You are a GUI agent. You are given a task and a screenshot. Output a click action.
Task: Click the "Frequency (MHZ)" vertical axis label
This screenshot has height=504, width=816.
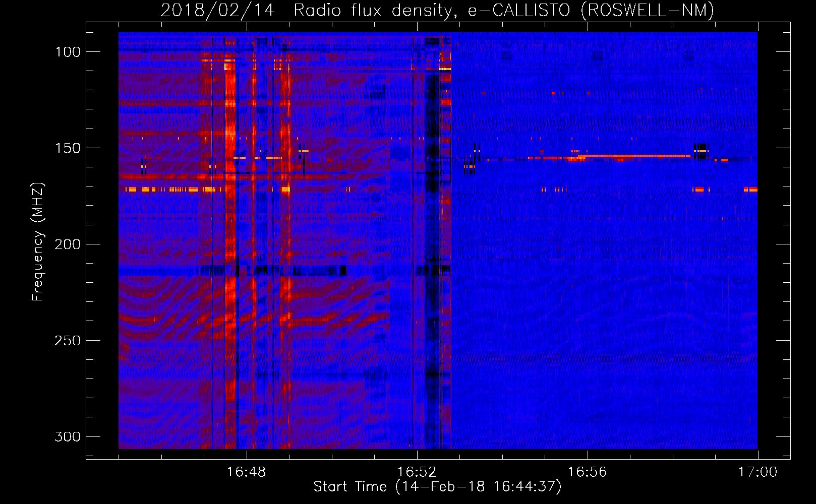coord(38,242)
